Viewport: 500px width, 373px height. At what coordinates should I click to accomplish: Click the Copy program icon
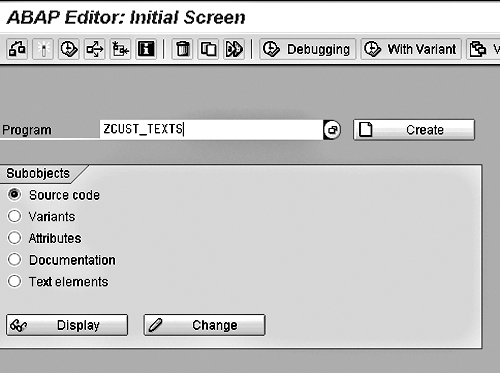(208, 49)
